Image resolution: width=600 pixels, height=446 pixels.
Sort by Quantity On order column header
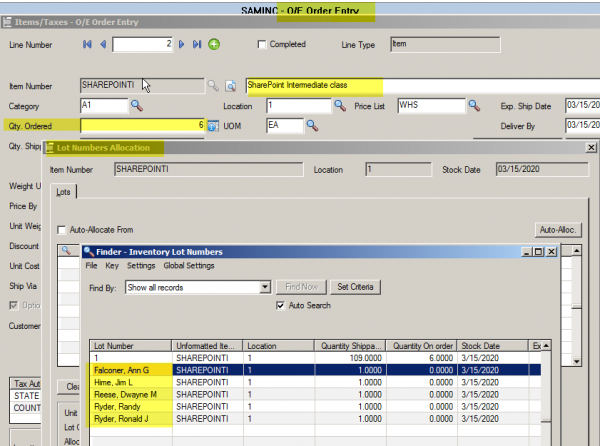[421, 346]
